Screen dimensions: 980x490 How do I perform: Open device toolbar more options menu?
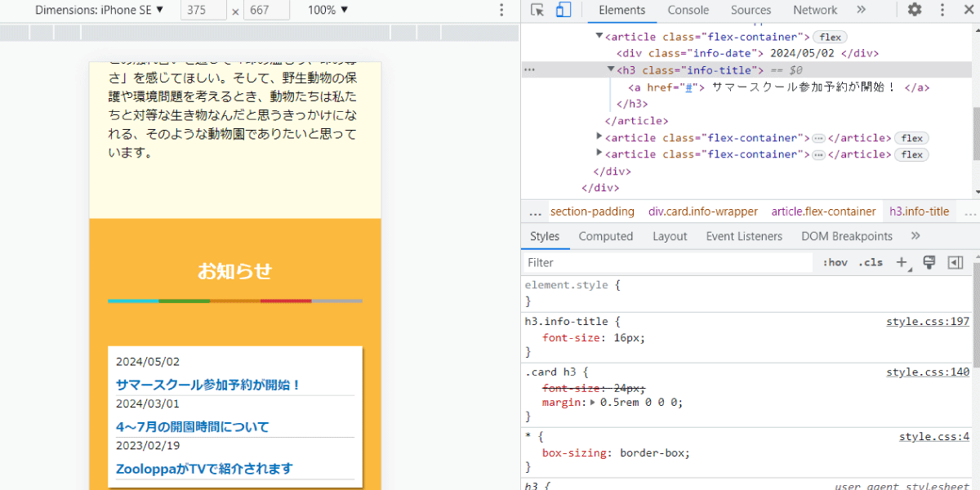point(501,10)
